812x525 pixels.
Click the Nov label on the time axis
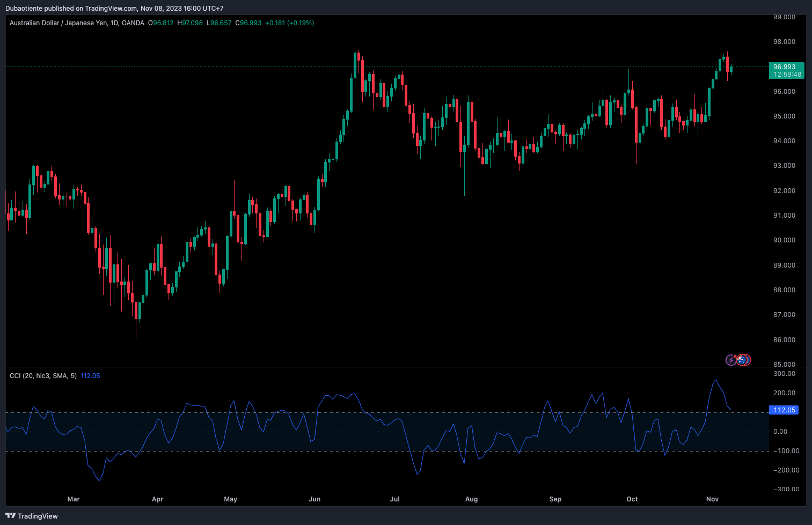coord(712,499)
